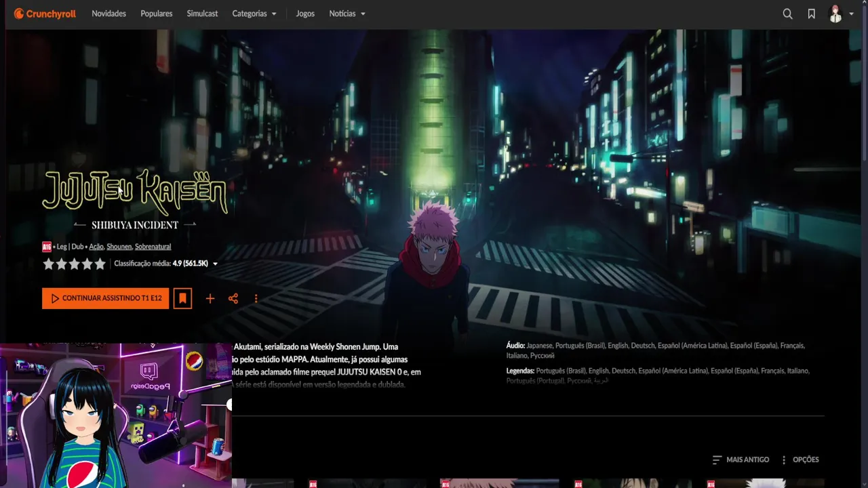
Task: Open the search magnifier icon
Action: pos(787,14)
